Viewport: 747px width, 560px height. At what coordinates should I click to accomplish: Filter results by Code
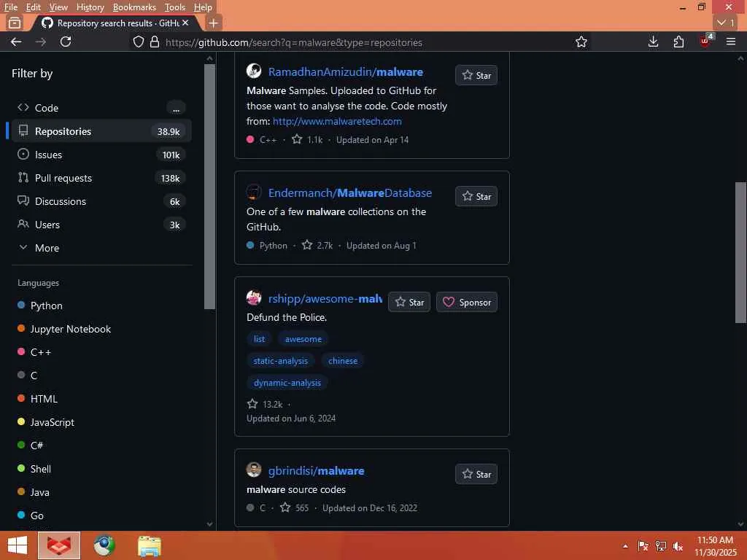pyautogui.click(x=101, y=108)
